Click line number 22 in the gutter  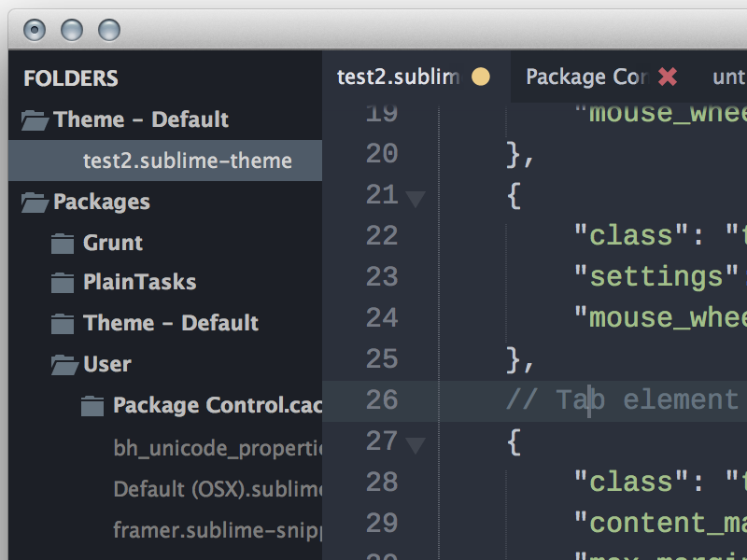(382, 236)
